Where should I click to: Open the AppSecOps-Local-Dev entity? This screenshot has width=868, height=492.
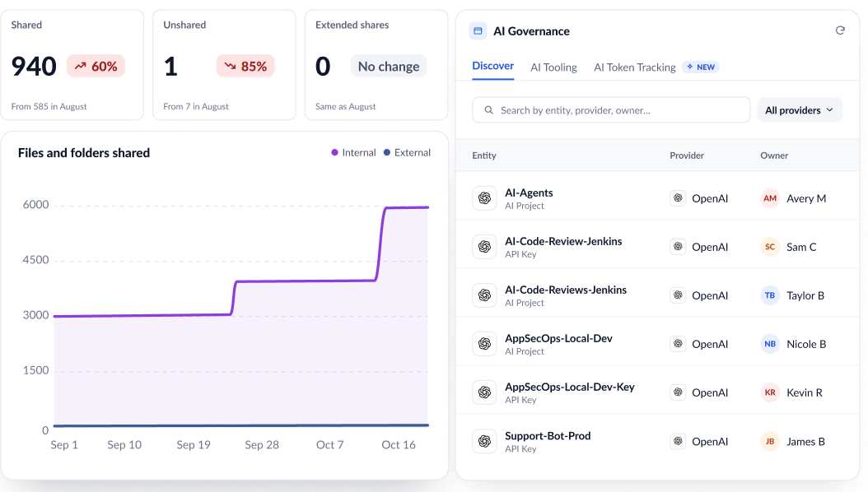click(x=558, y=339)
